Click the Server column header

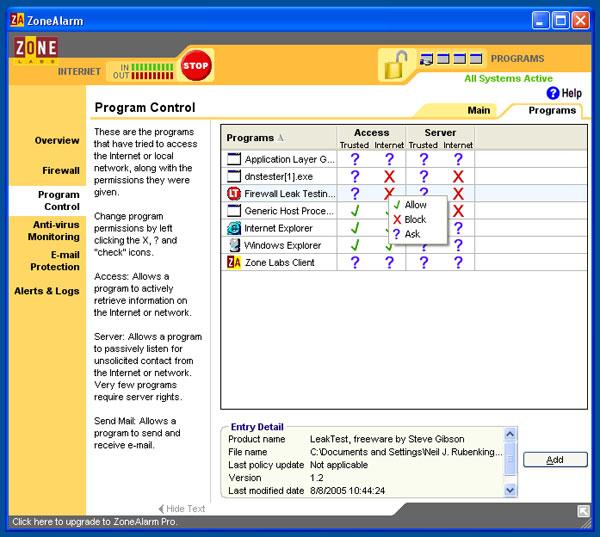440,132
